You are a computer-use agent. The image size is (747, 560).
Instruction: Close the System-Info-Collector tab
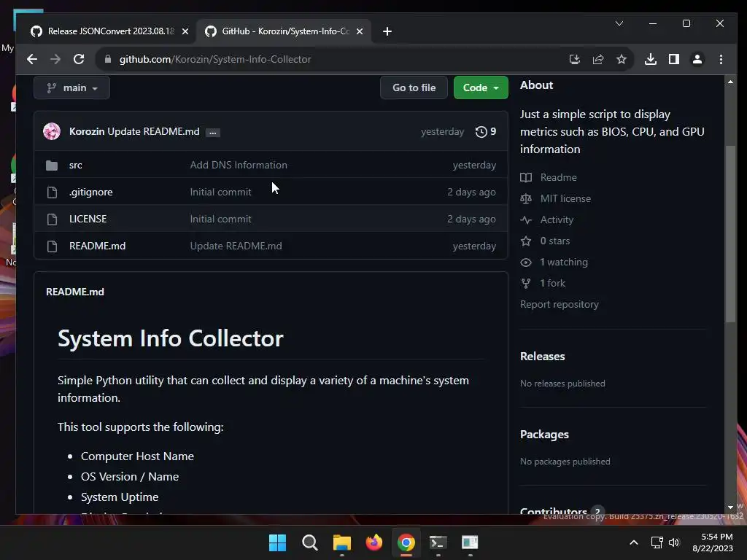click(x=360, y=31)
